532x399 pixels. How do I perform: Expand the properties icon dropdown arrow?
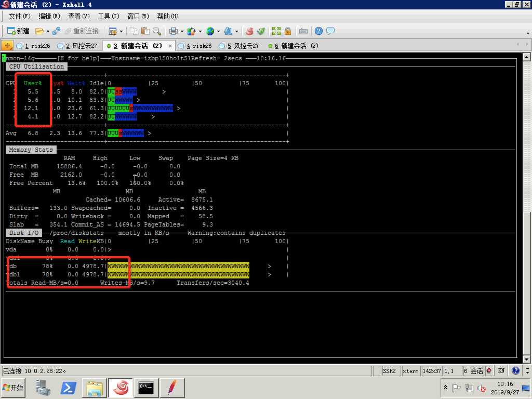pos(121,31)
